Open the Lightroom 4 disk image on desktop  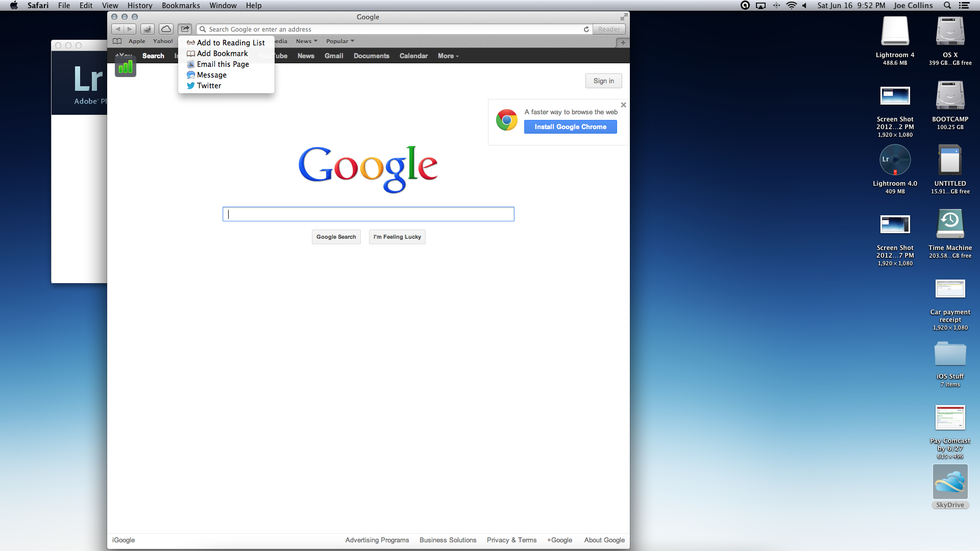coord(895,32)
